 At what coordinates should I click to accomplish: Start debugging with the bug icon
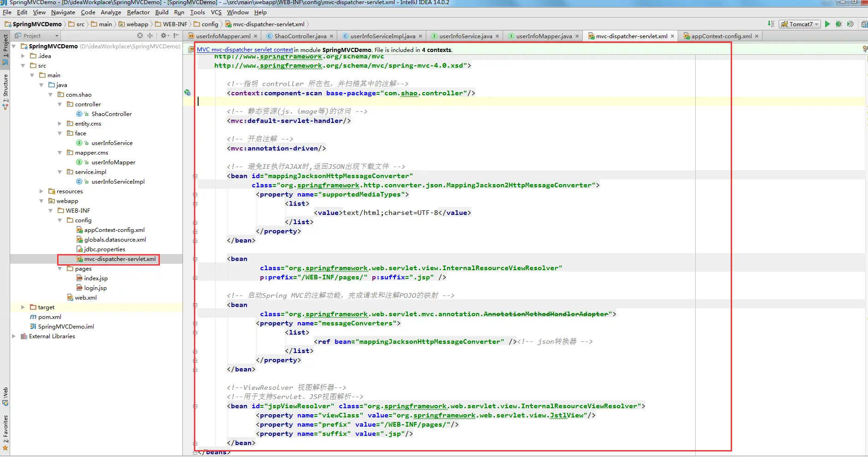tap(839, 24)
